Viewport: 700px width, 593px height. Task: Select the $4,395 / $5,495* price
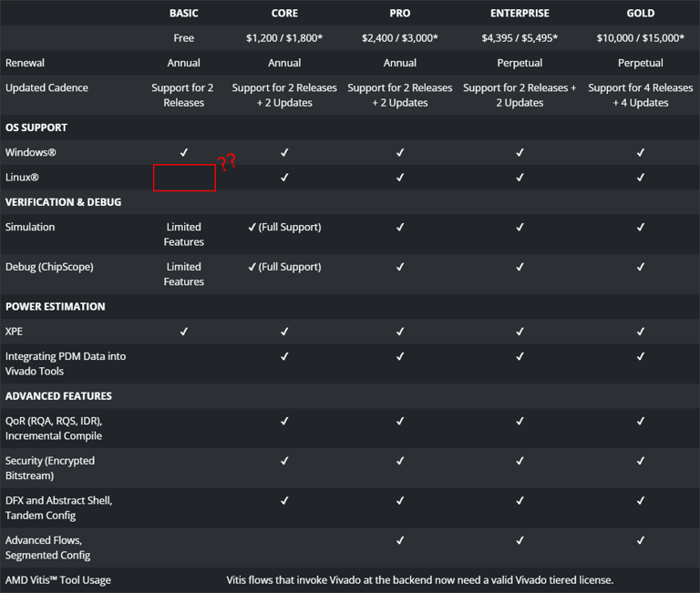click(x=520, y=38)
